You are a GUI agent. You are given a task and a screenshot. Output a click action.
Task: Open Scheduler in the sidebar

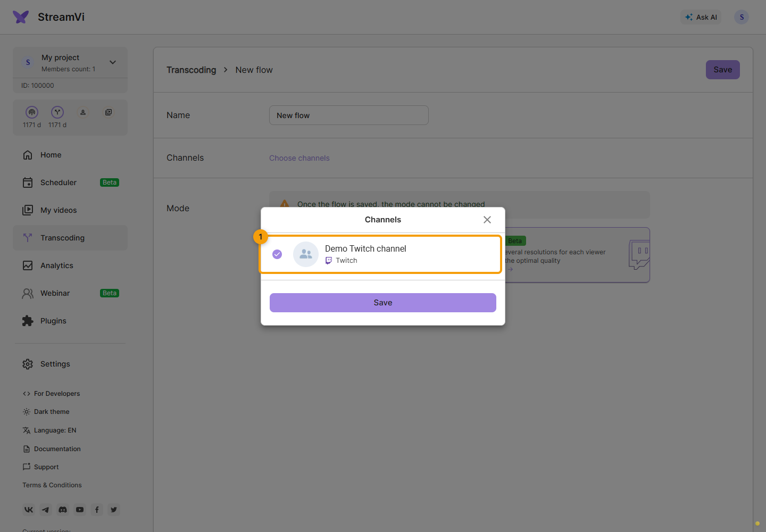(70, 182)
